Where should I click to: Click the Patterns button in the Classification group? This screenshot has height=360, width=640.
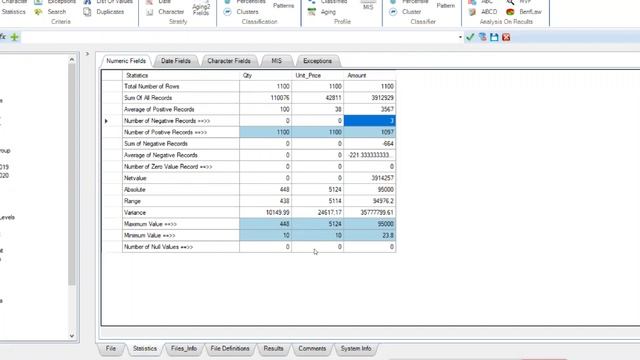283,6
